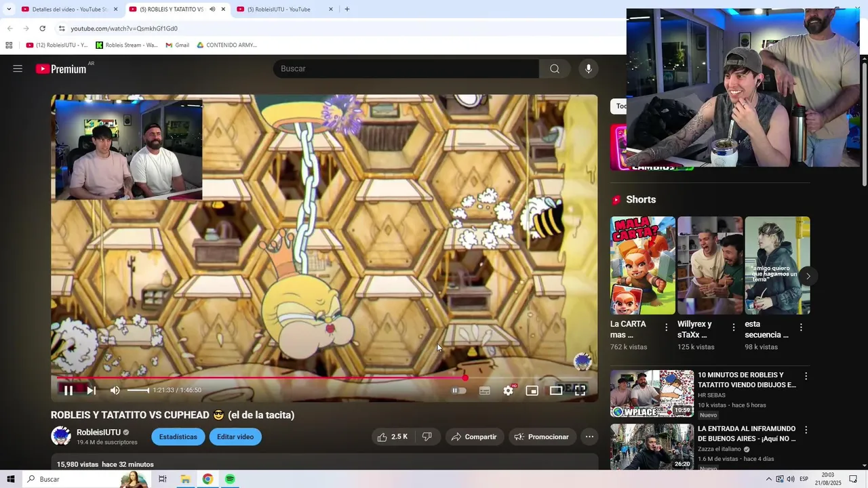Viewport: 868px width, 488px height.
Task: Click the taskbar Buscar search box
Action: 85,479
